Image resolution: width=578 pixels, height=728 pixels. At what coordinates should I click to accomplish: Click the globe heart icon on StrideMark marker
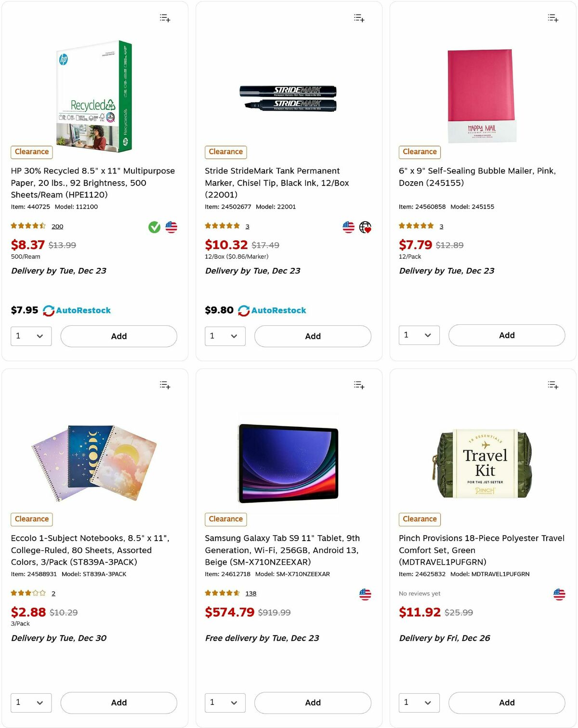click(x=365, y=227)
